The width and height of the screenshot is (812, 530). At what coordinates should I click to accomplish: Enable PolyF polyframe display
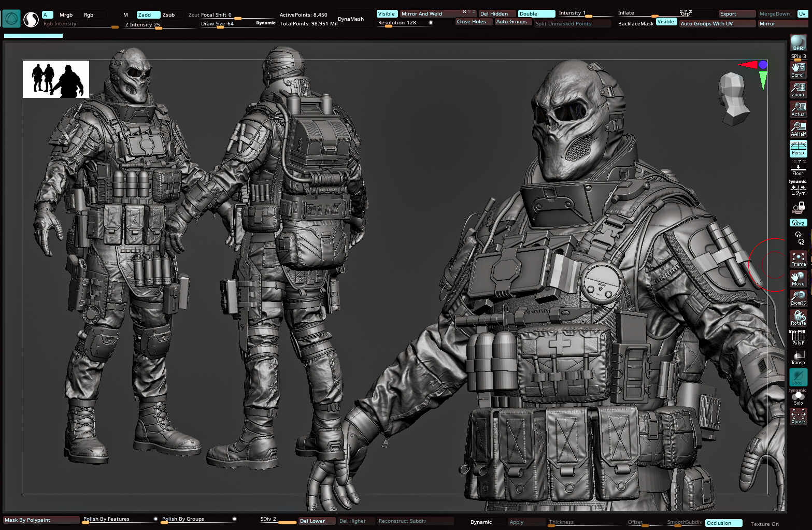click(798, 337)
